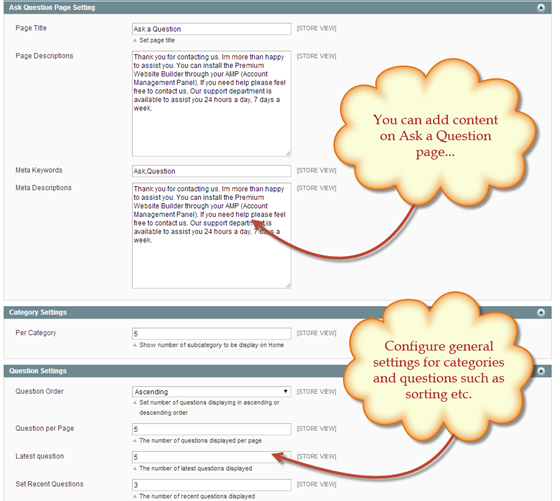Click the STORE VIEW tag beside Meta Keywords
Viewport: 560px width, 501px height.
(x=316, y=171)
